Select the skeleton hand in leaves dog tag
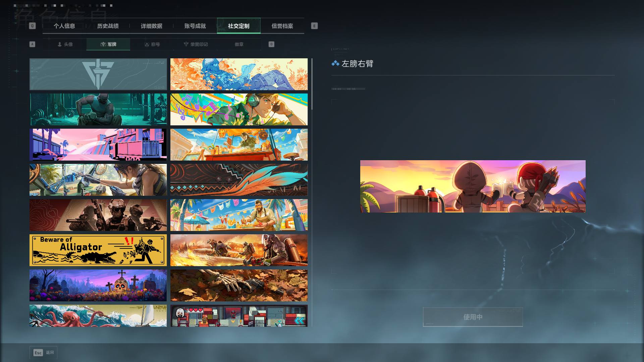The height and width of the screenshot is (362, 644). [x=239, y=286]
